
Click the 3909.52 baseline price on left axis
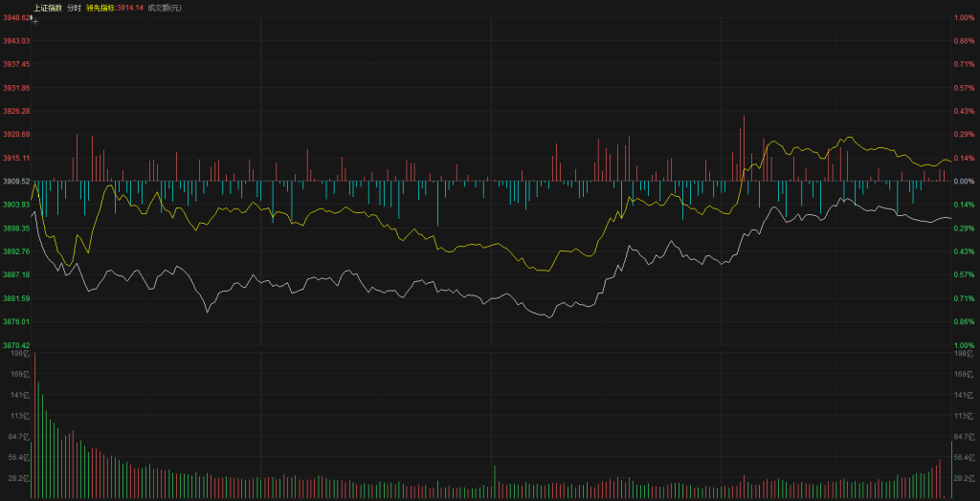16,181
